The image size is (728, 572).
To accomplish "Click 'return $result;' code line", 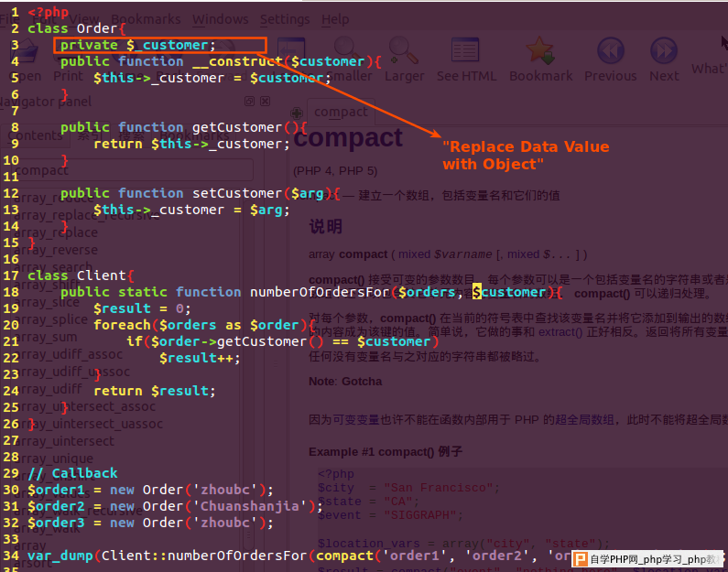I will [x=155, y=391].
